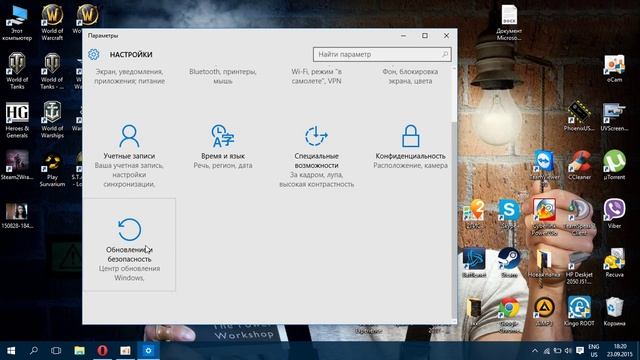The width and height of the screenshot is (640, 360).
Task: Click the НАСТРОЙКИ gear icon in header
Action: (93, 54)
